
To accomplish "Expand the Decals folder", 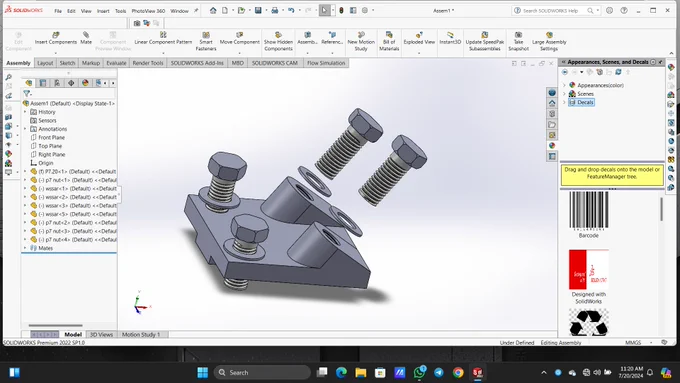I will click(x=564, y=102).
